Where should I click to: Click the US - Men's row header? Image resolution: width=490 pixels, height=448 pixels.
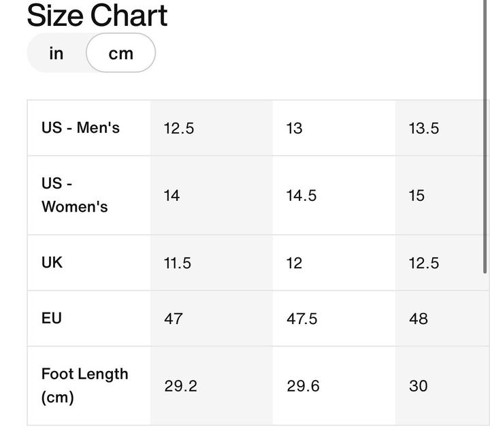81,127
